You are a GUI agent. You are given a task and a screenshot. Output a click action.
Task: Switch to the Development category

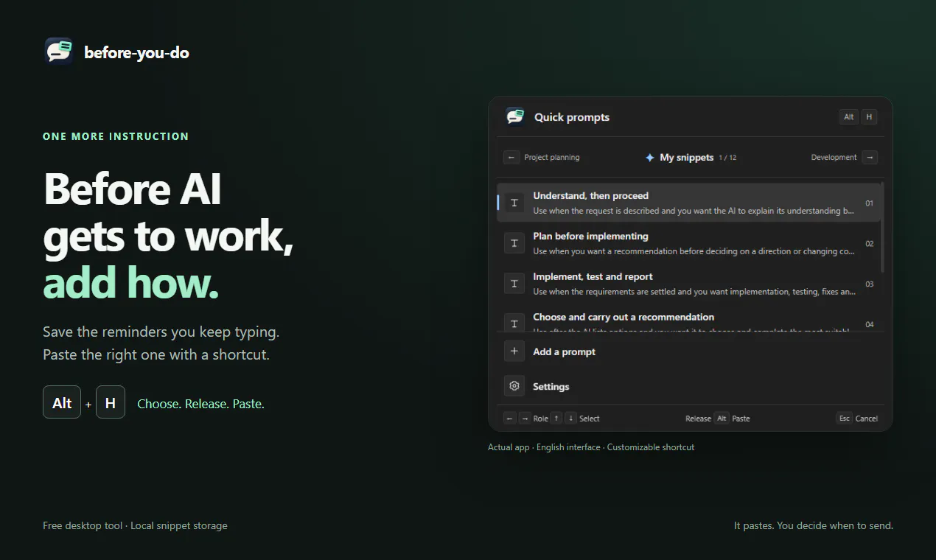[834, 157]
